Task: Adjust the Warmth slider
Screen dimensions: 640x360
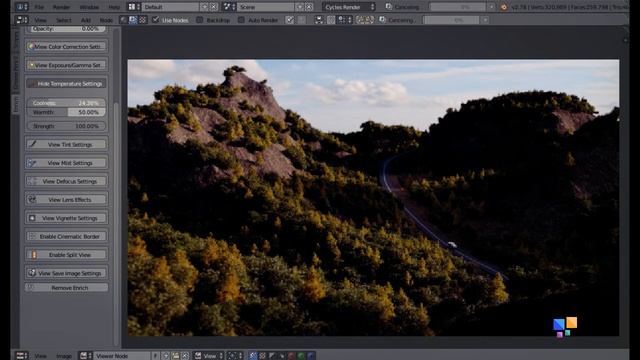Action: click(x=67, y=112)
